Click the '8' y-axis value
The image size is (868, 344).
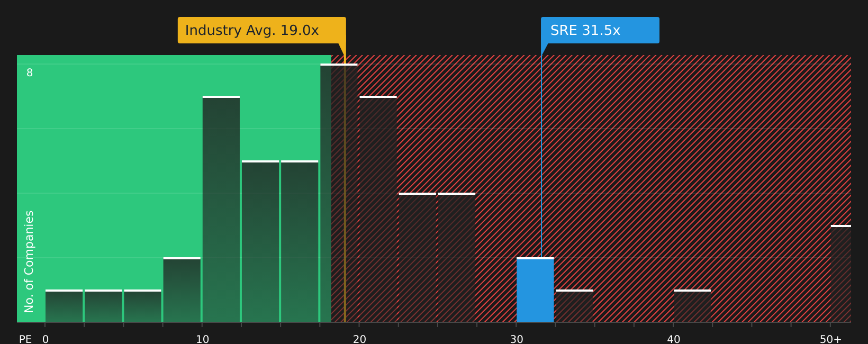(x=30, y=73)
